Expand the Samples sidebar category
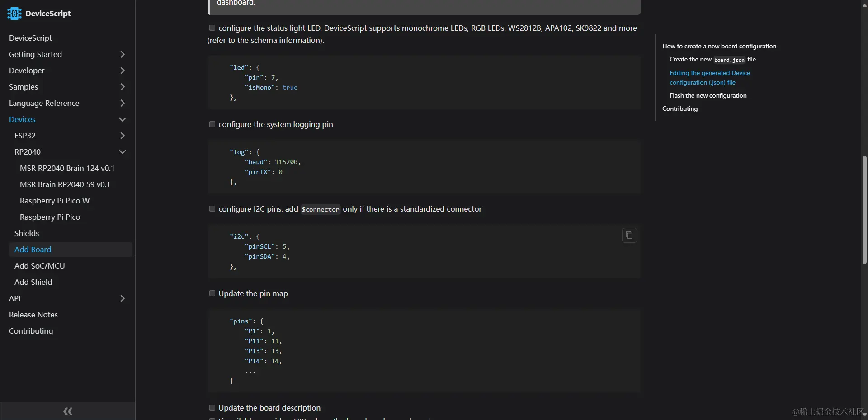 pyautogui.click(x=122, y=87)
